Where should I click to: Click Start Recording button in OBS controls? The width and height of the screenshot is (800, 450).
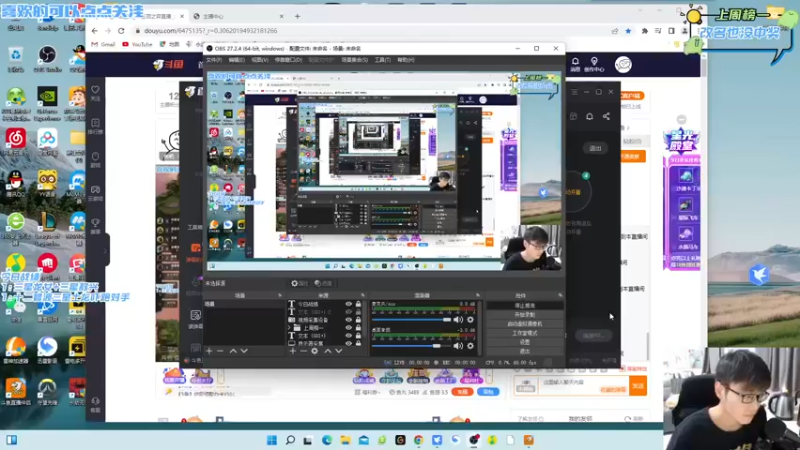pos(524,315)
